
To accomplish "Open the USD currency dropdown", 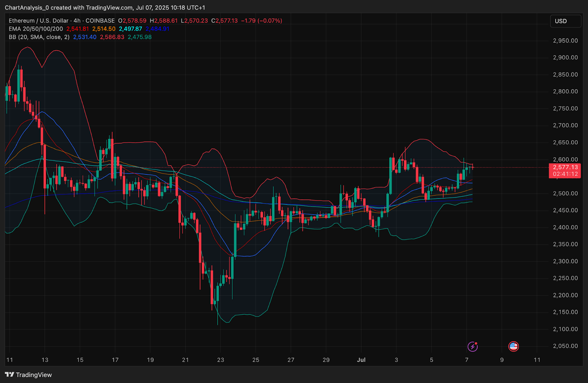I will tap(565, 21).
